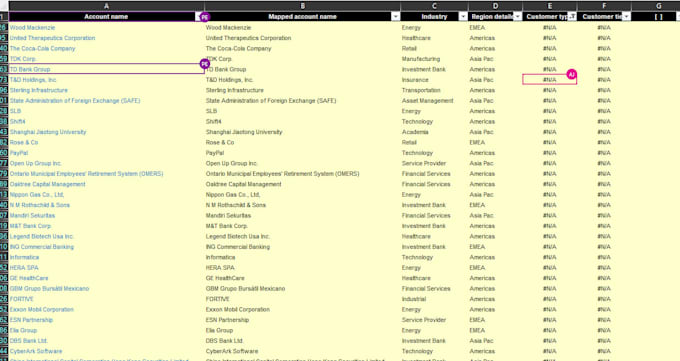Open Shanghai Jiaotong University link in column A
Screen dimensions: 680x361
click(48, 131)
